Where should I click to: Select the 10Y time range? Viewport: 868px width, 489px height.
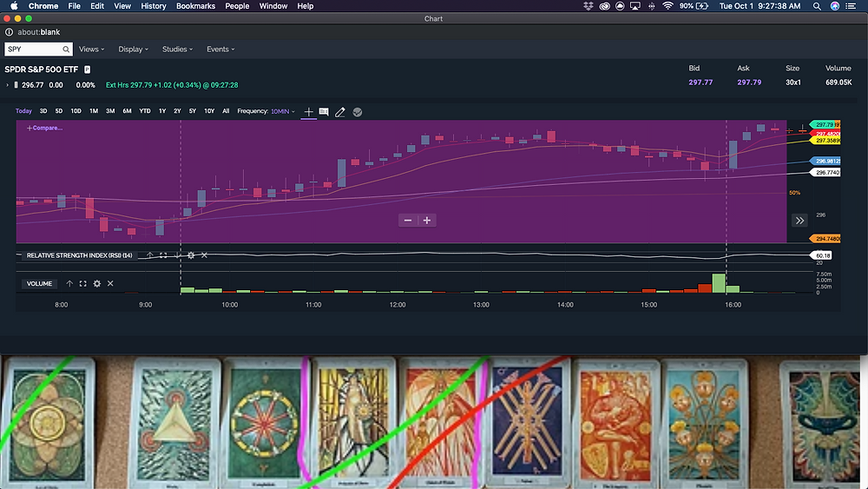(208, 111)
